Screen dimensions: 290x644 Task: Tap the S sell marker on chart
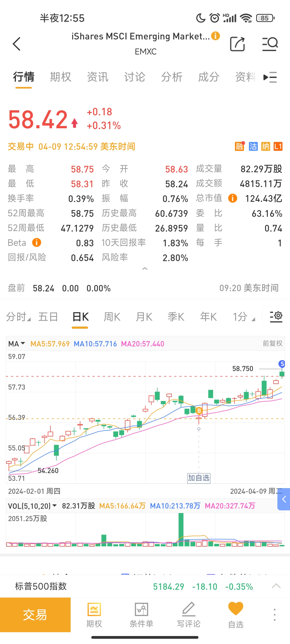point(282,364)
